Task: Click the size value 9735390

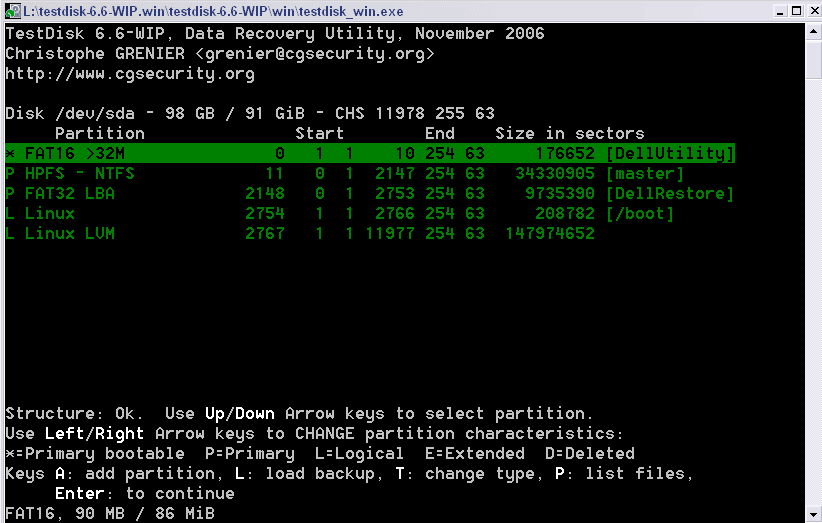Action: click(x=560, y=193)
